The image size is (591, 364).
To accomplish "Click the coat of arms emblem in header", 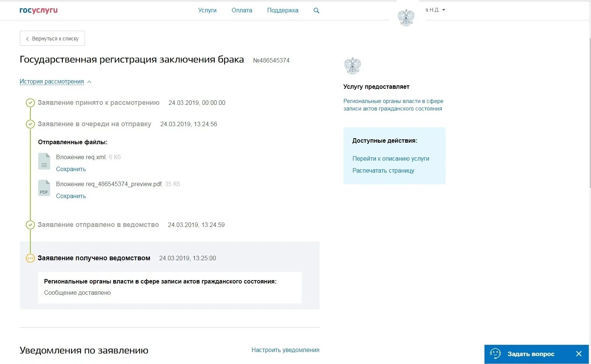I will tap(406, 18).
